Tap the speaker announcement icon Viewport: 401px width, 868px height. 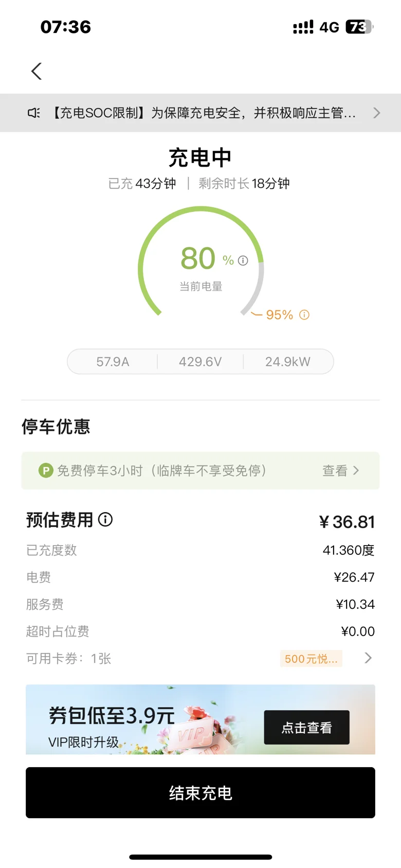pos(34,113)
